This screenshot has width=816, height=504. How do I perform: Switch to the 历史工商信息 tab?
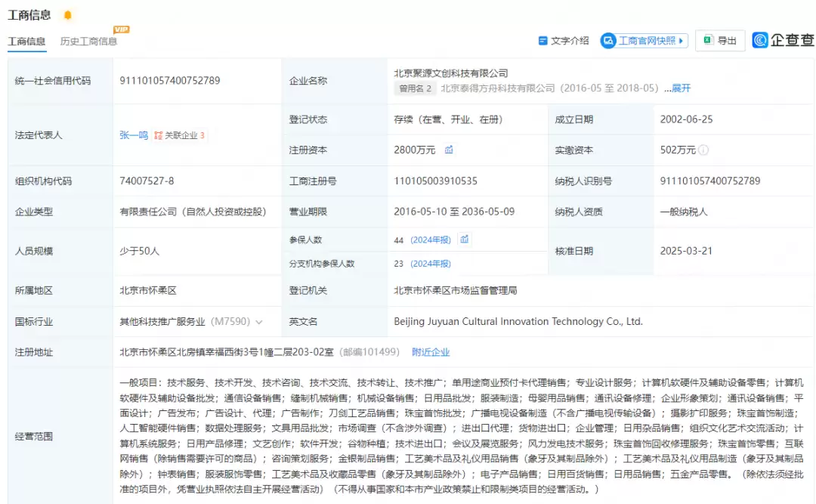tap(88, 42)
